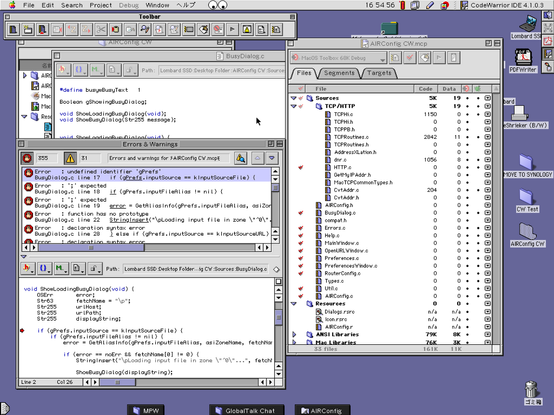This screenshot has width=554, height=415.
Task: Open the functions {} popup in Errors & Warnings source pane
Action: pos(44,269)
